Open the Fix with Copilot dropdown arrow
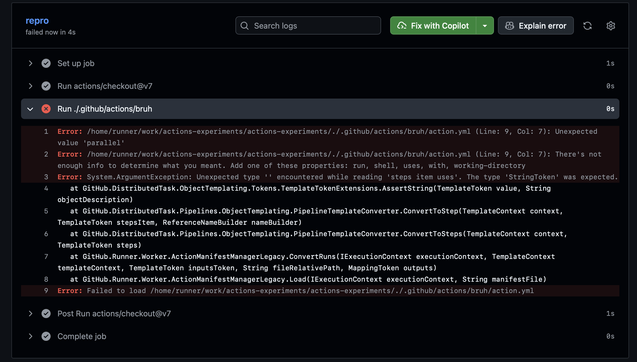Viewport: 637px width, 362px height. (485, 26)
